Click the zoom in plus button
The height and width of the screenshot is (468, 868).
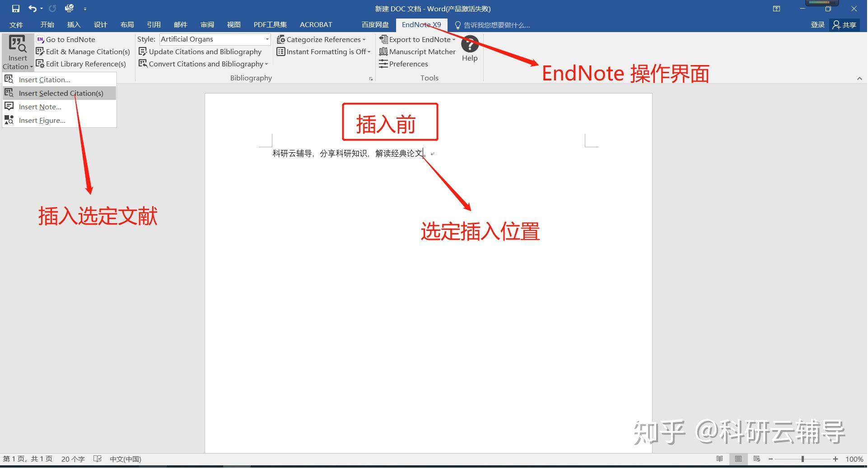tap(835, 459)
